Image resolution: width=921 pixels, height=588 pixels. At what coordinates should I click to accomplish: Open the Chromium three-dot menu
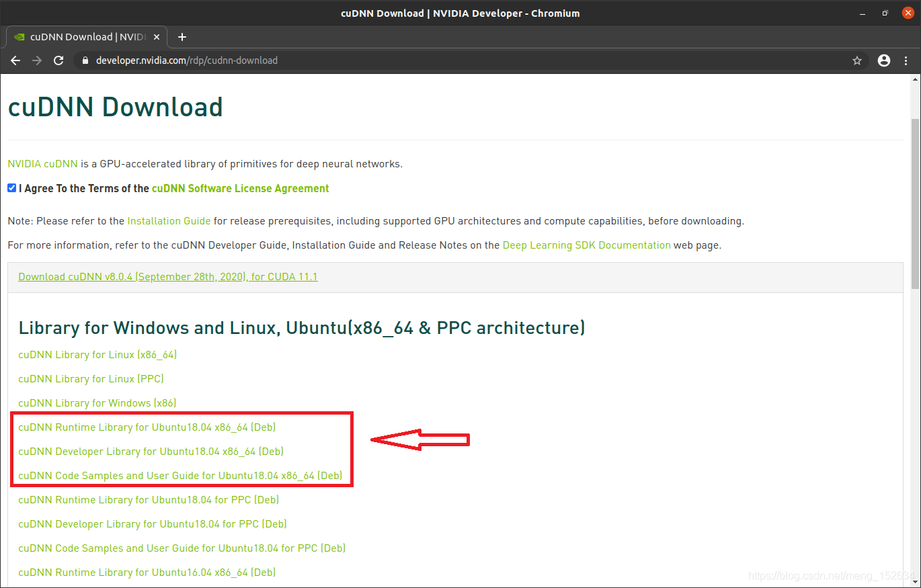point(907,60)
